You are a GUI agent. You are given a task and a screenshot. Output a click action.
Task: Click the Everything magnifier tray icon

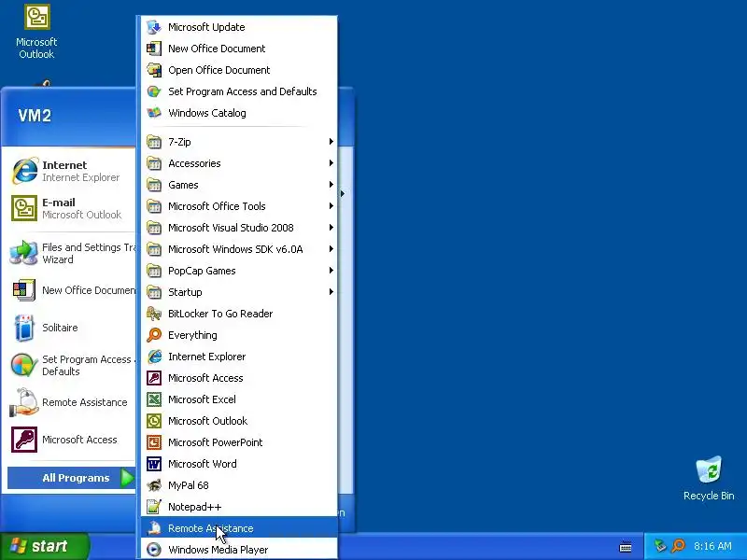[678, 546]
